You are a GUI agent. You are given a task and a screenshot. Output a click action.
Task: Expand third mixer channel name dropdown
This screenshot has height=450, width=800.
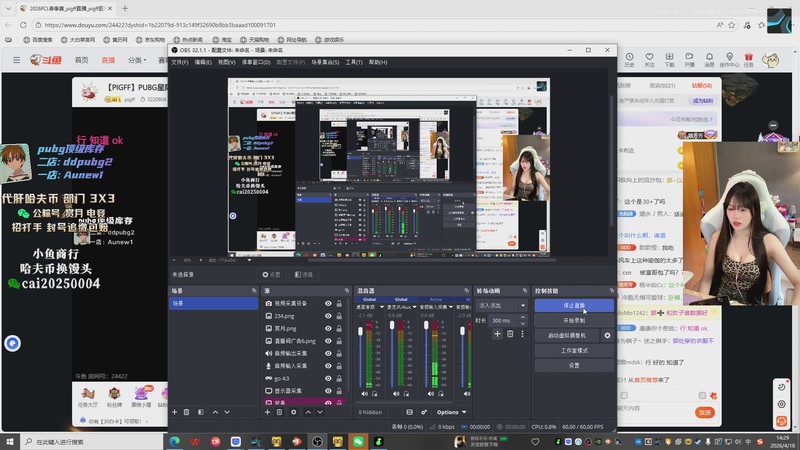(x=451, y=307)
